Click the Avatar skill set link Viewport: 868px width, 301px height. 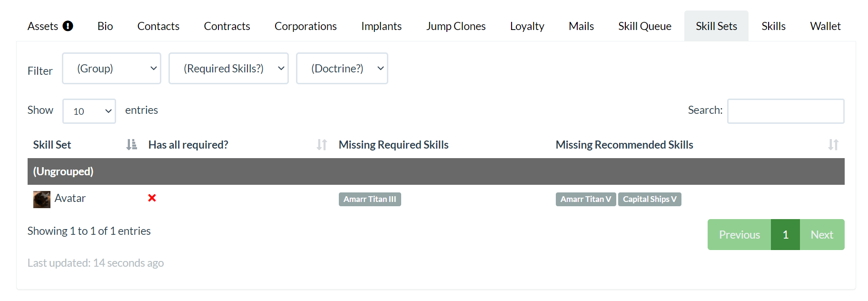pos(70,198)
